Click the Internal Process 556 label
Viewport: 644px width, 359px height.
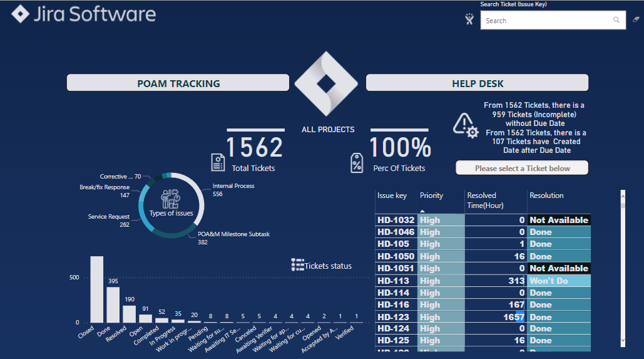point(233,190)
